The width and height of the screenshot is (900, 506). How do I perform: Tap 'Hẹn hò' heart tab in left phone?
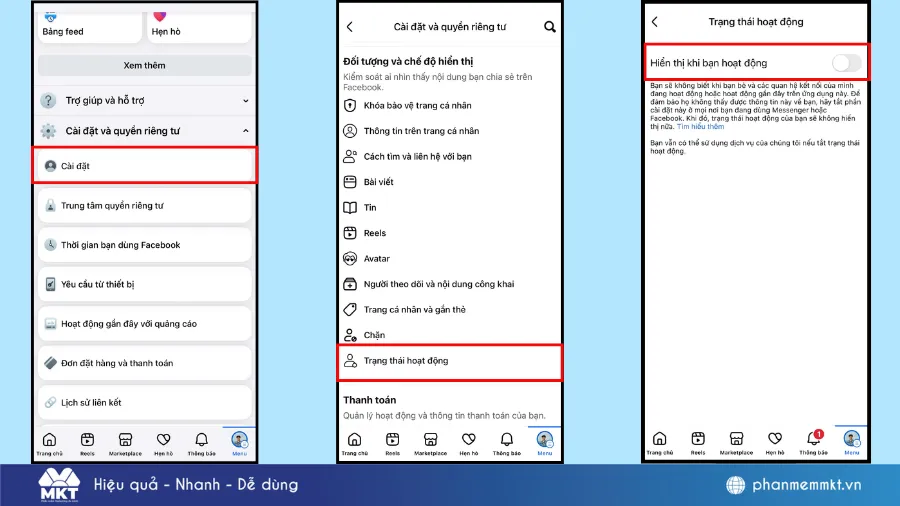click(x=164, y=443)
